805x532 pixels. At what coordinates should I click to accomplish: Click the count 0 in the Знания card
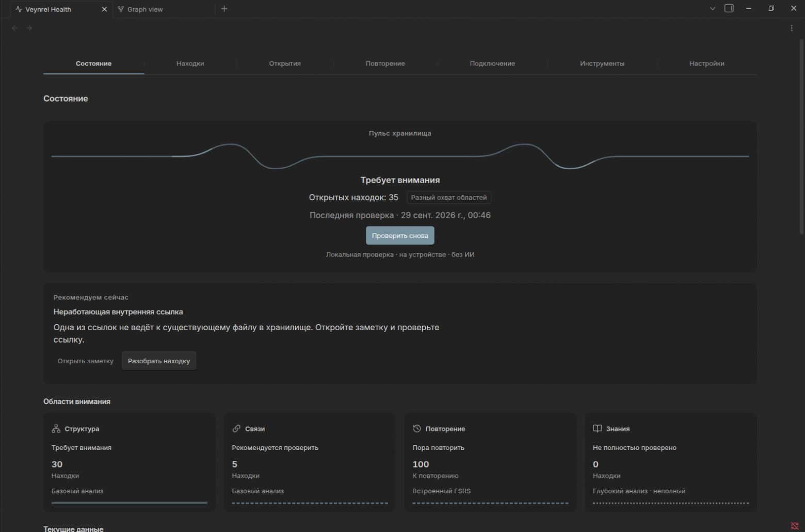tap(595, 464)
